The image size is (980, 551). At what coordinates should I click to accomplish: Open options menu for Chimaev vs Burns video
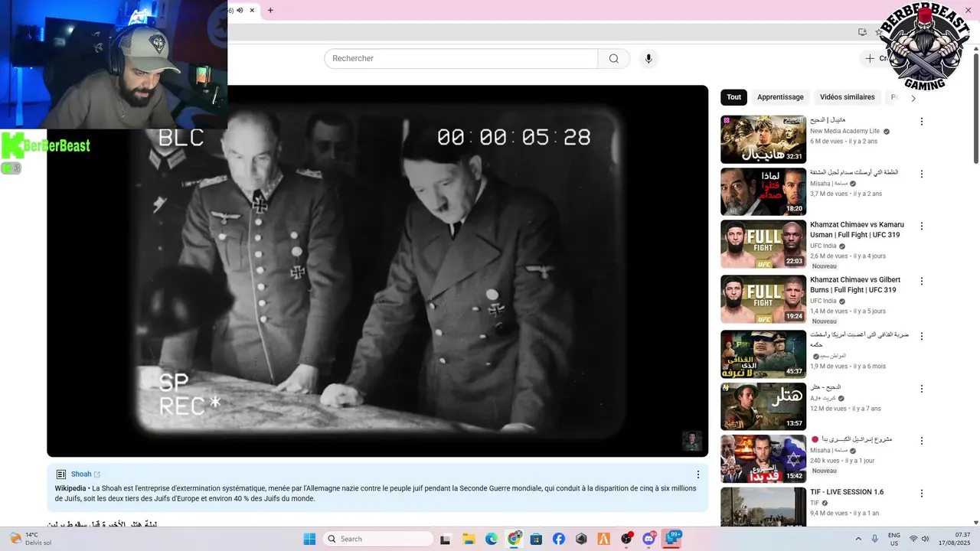(x=922, y=281)
